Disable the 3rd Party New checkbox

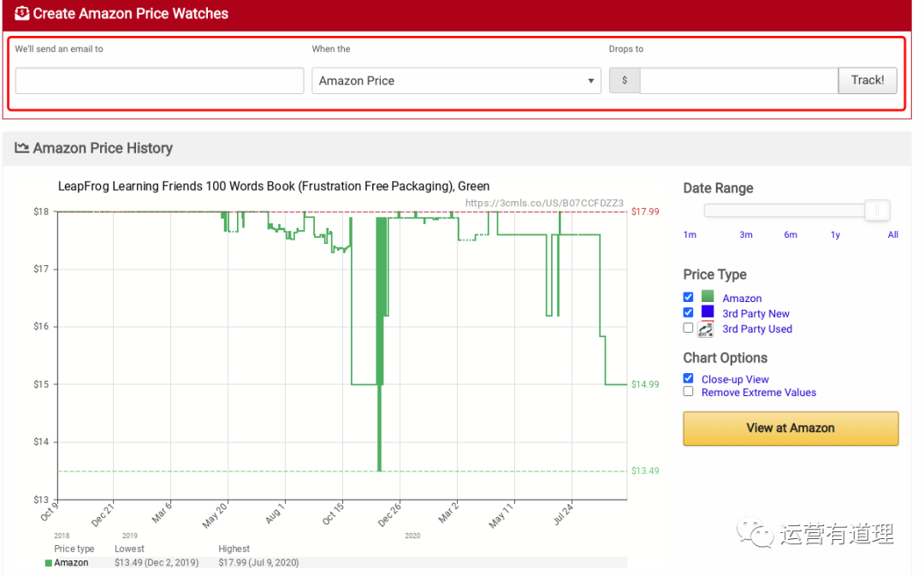pyautogui.click(x=689, y=313)
